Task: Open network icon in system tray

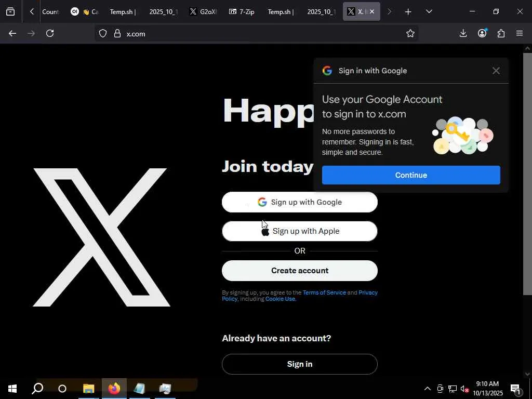Action: (x=453, y=389)
